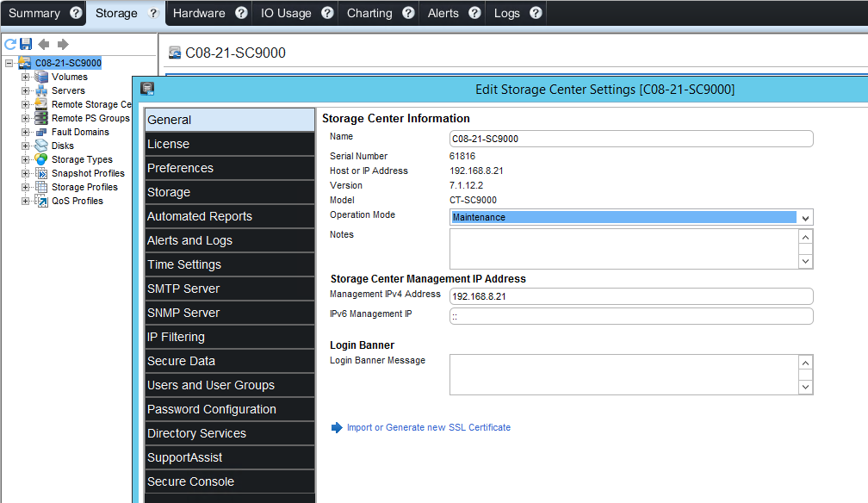The width and height of the screenshot is (868, 503).
Task: Open Users and User Groups settings
Action: [x=211, y=385]
